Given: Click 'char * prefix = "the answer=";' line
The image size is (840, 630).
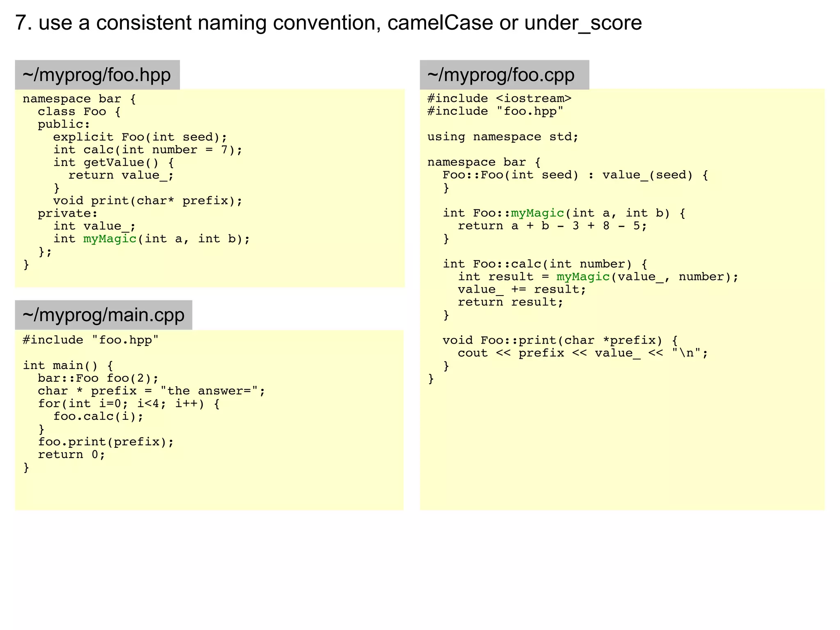Looking at the screenshot, I should tap(151, 391).
